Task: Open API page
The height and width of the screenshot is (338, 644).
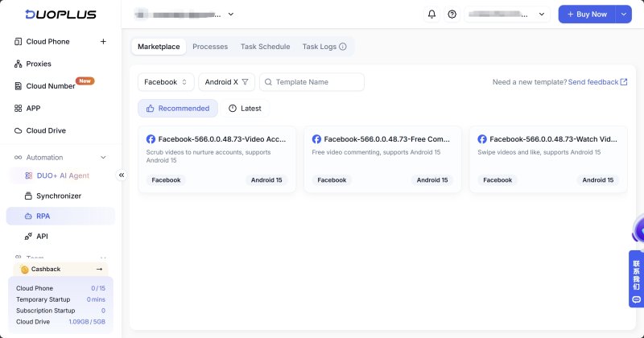Action: [x=42, y=236]
